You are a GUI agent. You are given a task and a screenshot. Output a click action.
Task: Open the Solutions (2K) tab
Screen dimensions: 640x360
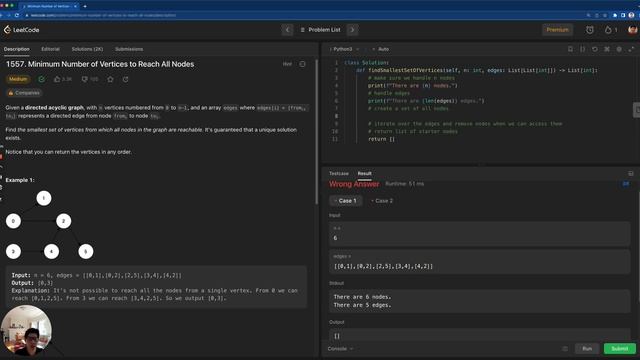87,49
